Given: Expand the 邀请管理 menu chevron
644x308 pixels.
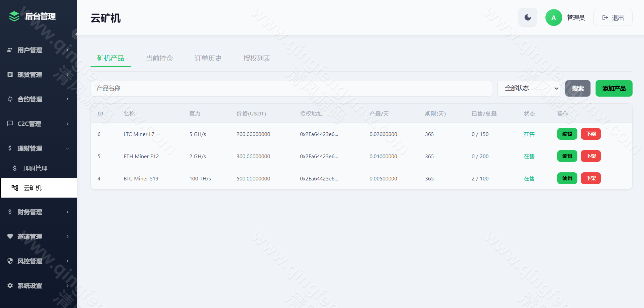Looking at the screenshot, I should click(68, 236).
